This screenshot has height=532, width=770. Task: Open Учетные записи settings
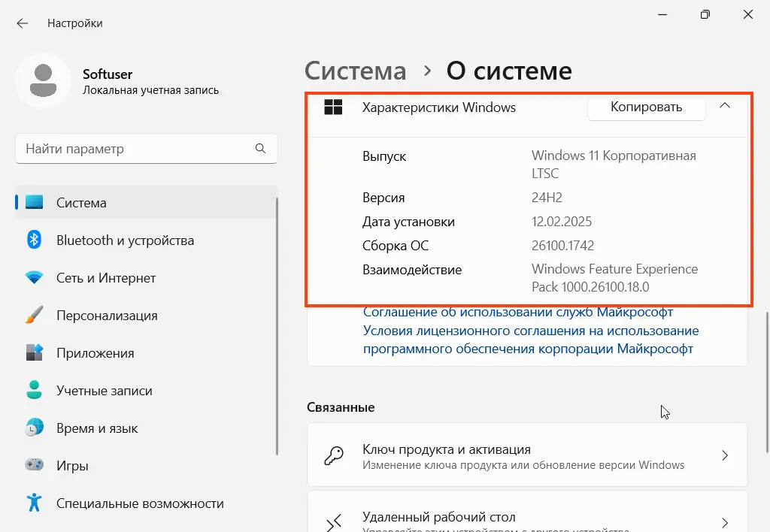pos(147,390)
